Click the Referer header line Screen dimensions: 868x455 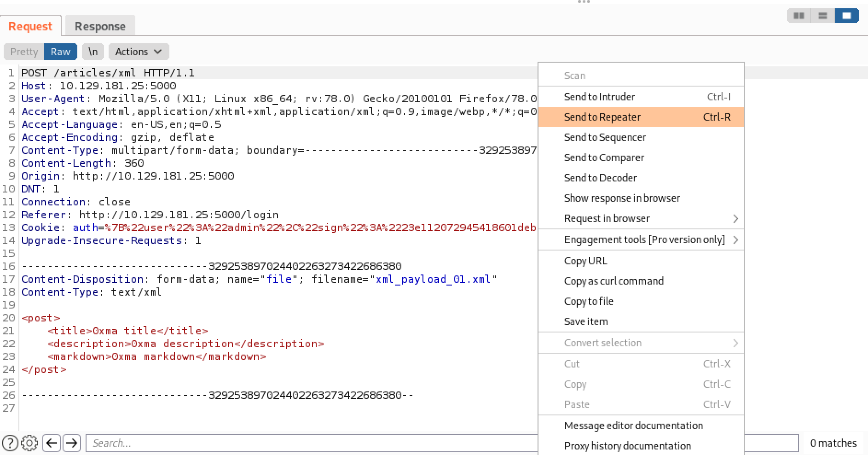point(150,215)
